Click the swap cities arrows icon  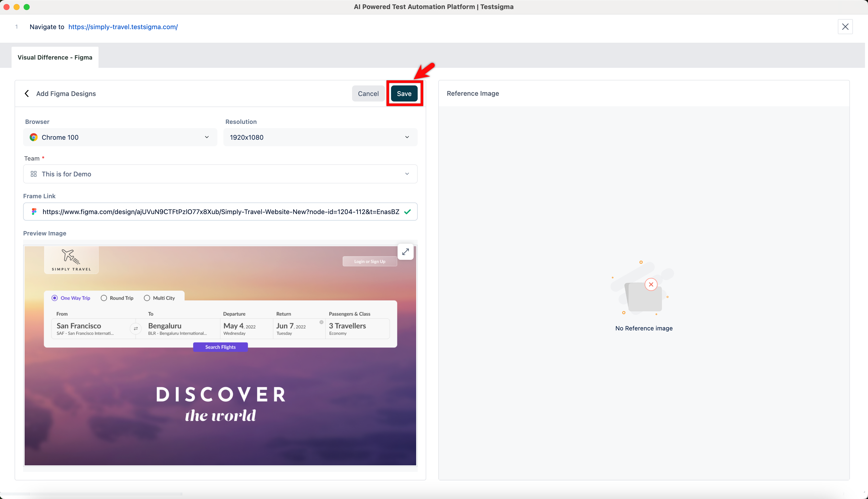[136, 329]
